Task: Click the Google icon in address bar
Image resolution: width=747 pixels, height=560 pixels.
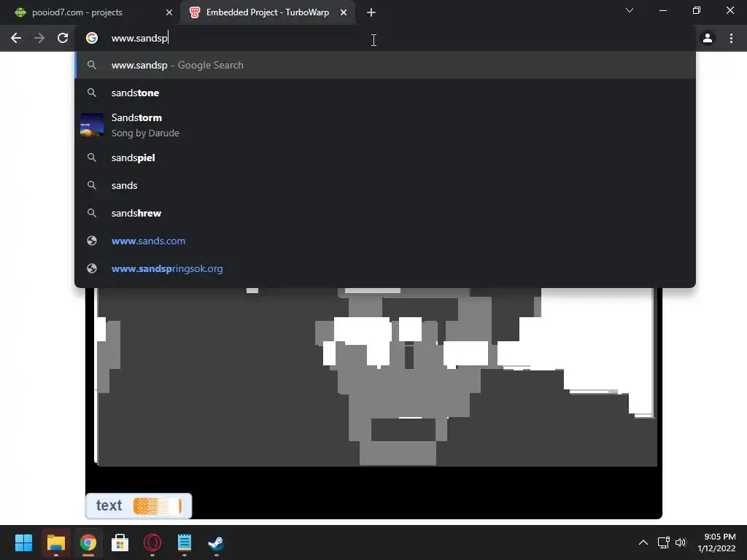Action: 92,38
